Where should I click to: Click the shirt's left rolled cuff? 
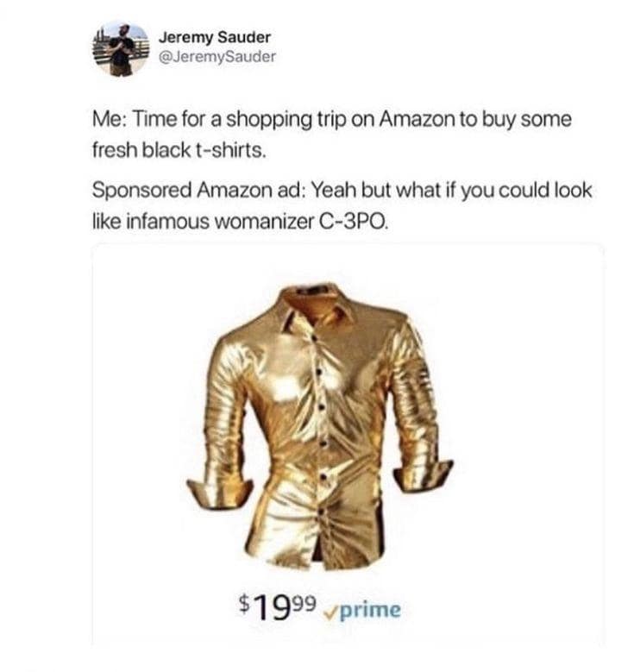coord(218,492)
